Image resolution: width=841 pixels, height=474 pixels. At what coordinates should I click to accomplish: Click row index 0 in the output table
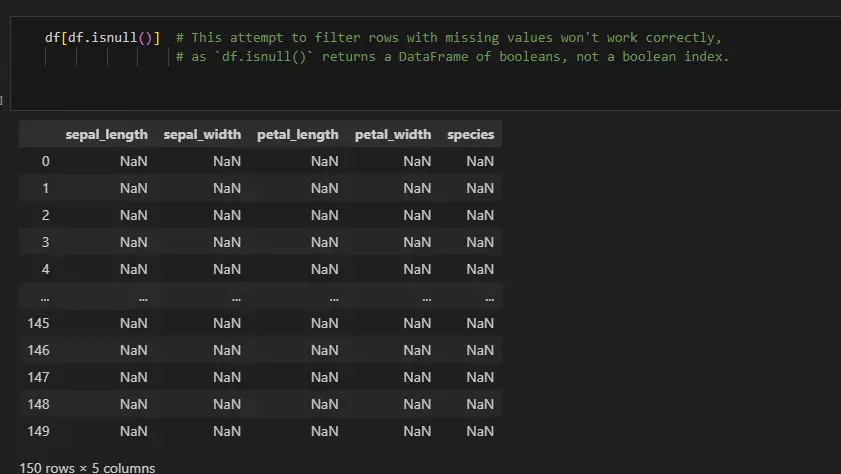[45, 161]
